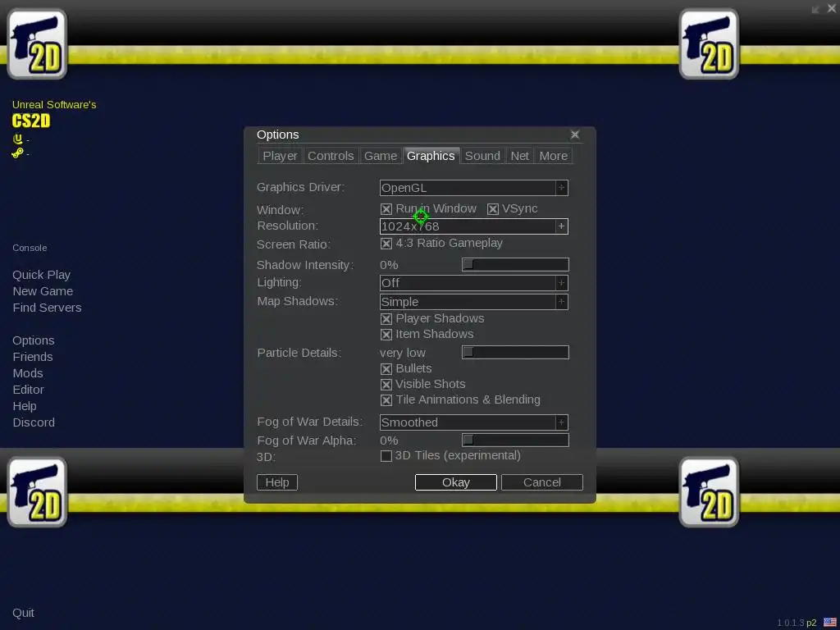The height and width of the screenshot is (630, 840).
Task: Click the Unreal Software's text
Action: click(54, 104)
